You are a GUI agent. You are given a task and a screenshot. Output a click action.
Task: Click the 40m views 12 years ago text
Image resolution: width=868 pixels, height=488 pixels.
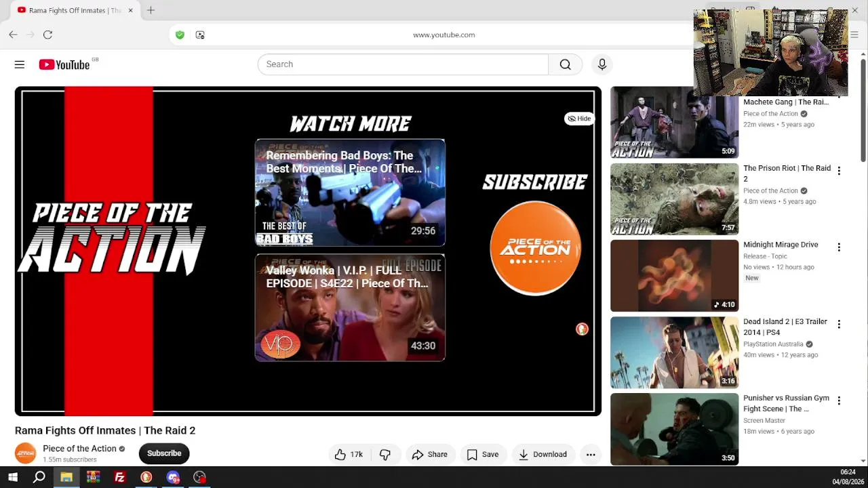[x=781, y=355]
